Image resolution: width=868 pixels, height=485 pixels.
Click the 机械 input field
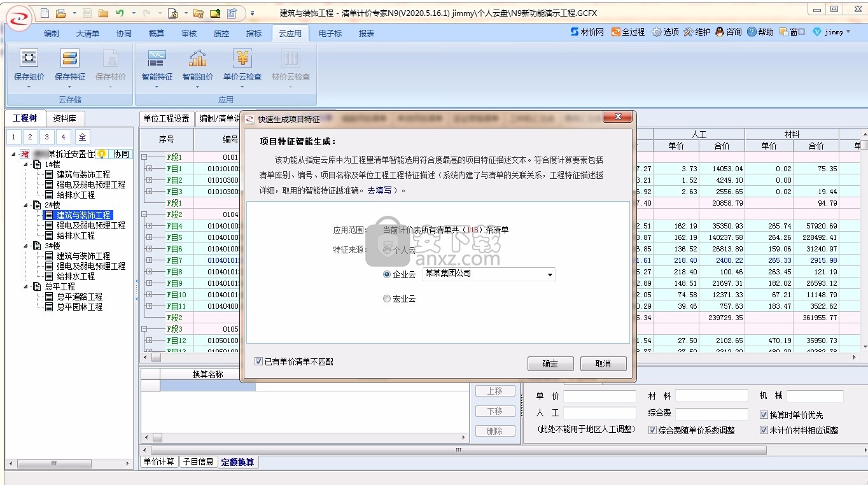point(815,397)
